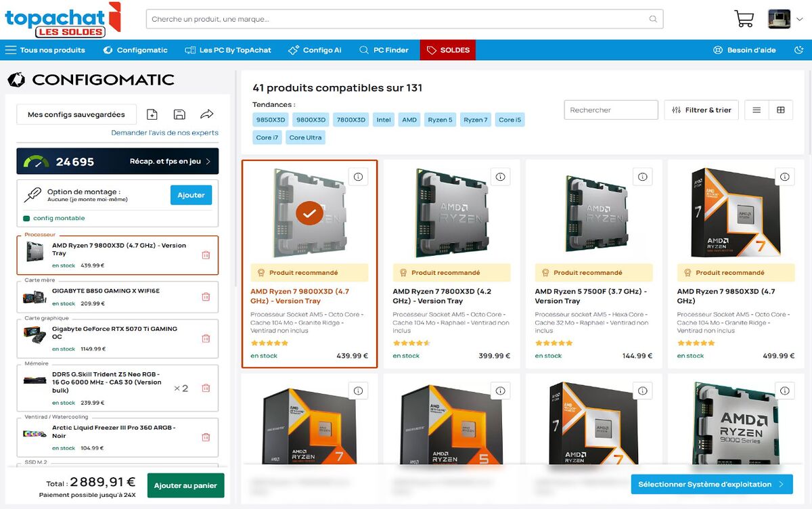Screen dimensions: 812x509
Task: Click the 439.99 € price on 9800X3D card
Action: click(353, 356)
